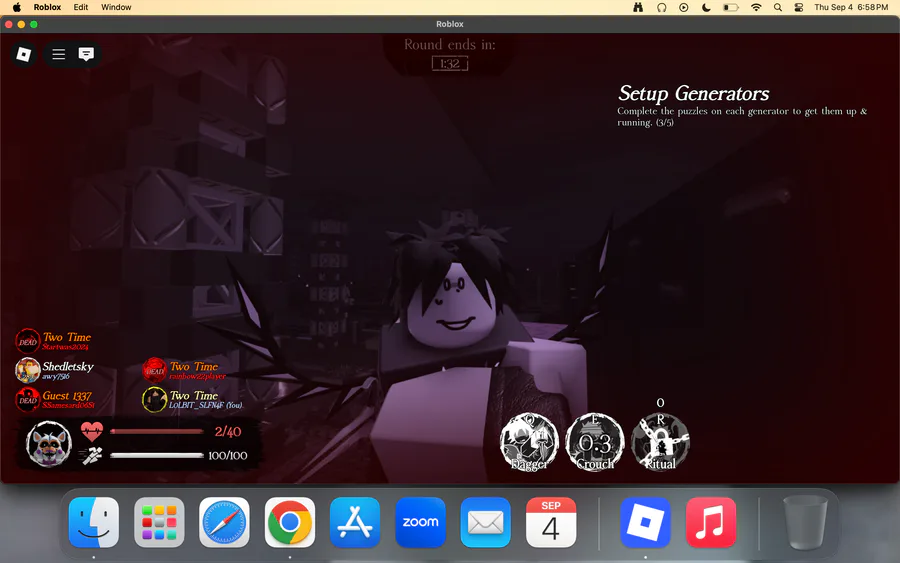900x563 pixels.
Task: Click the heart health icon
Action: (92, 431)
